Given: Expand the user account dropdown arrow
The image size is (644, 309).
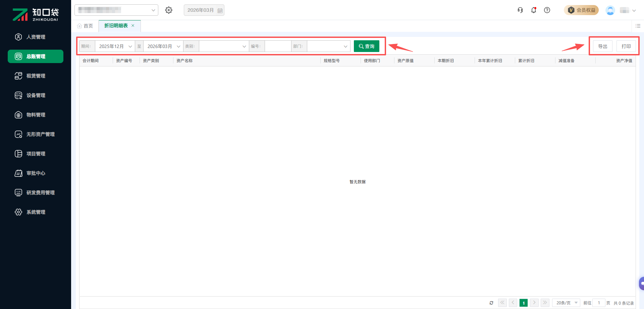Looking at the screenshot, I should point(634,10).
